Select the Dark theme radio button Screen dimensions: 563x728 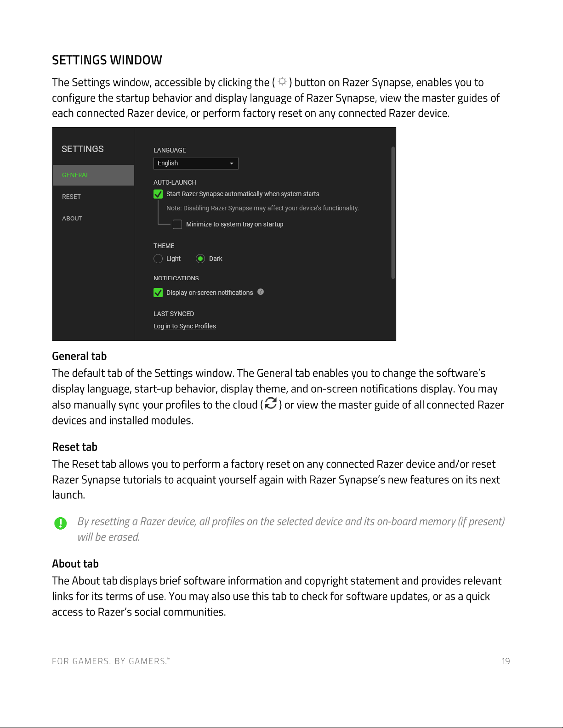pyautogui.click(x=200, y=259)
